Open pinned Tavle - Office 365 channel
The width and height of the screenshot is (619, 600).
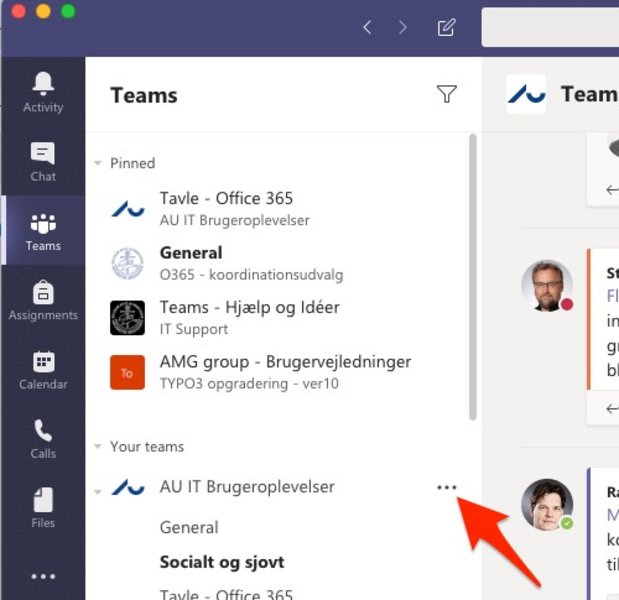point(280,209)
